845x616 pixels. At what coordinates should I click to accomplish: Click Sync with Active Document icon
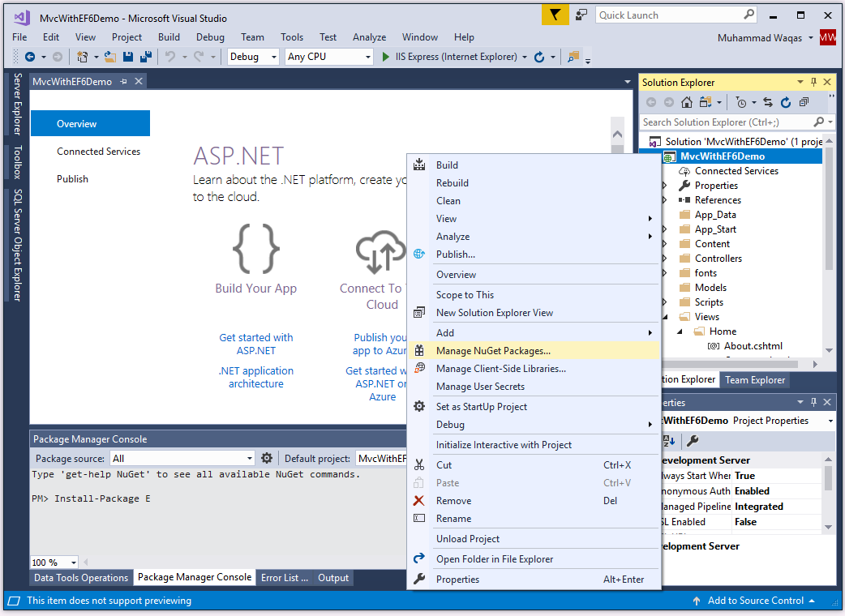(768, 102)
